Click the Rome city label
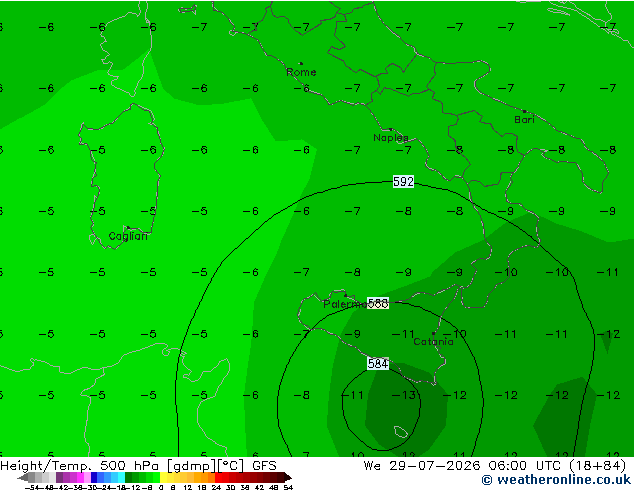Image resolution: width=634 pixels, height=490 pixels. pyautogui.click(x=301, y=72)
